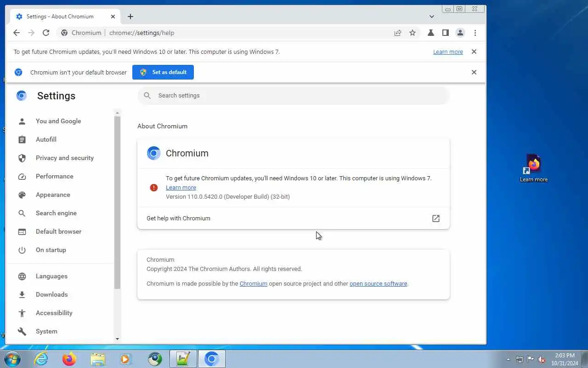
Task: Click the taskbar clock and date
Action: [565, 359]
